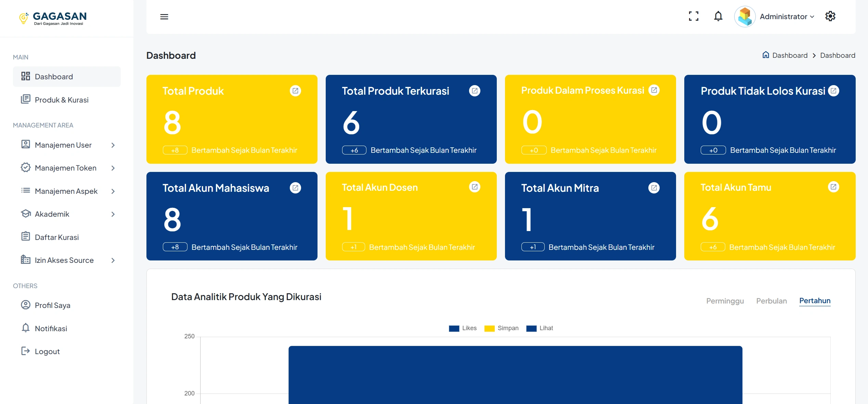Toggle Simpan dataset in chart legend
Image resolution: width=868 pixels, height=404 pixels.
pyautogui.click(x=508, y=328)
